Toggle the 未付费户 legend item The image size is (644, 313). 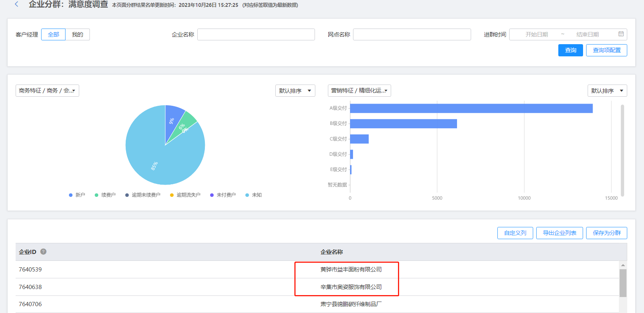click(223, 195)
